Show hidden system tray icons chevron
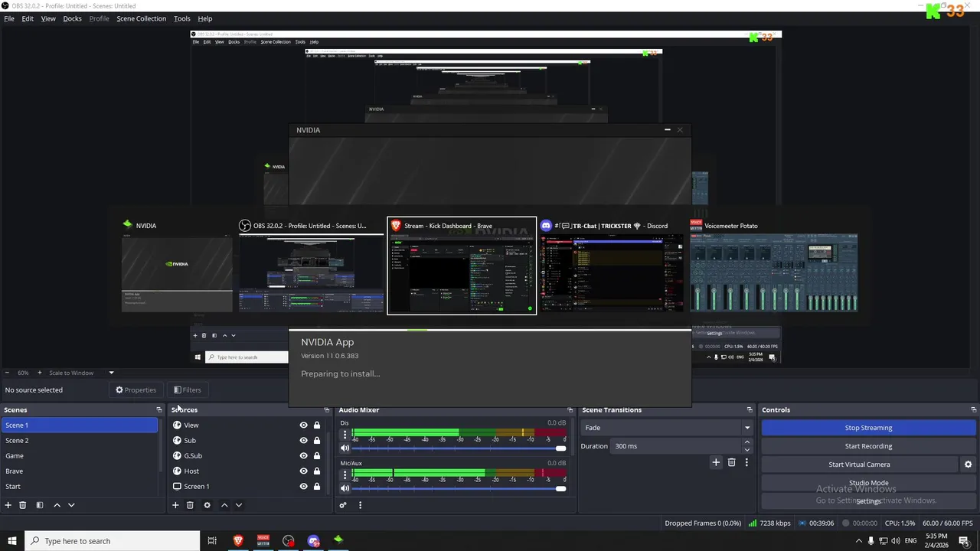This screenshot has width=980, height=551. pos(858,541)
